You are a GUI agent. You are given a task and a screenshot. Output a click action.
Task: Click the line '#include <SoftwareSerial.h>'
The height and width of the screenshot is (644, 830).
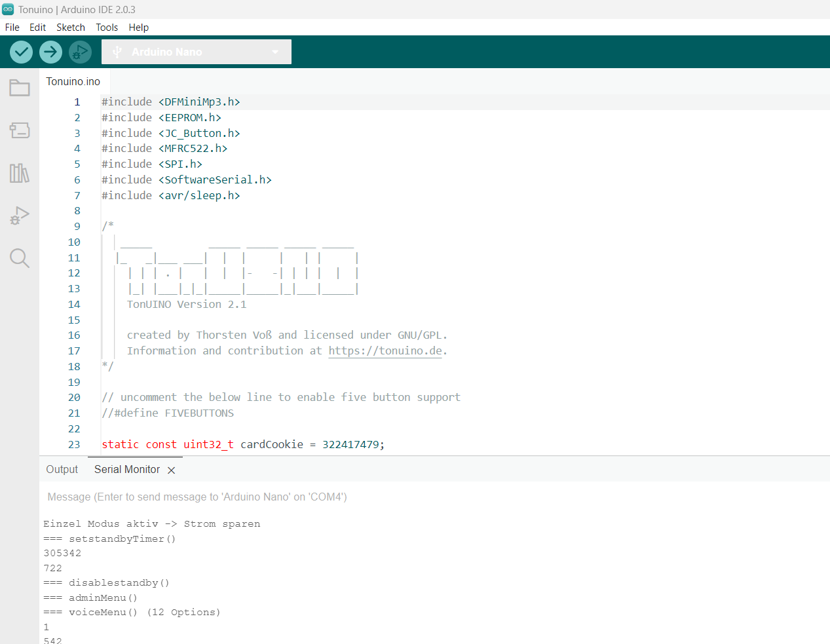click(x=187, y=180)
